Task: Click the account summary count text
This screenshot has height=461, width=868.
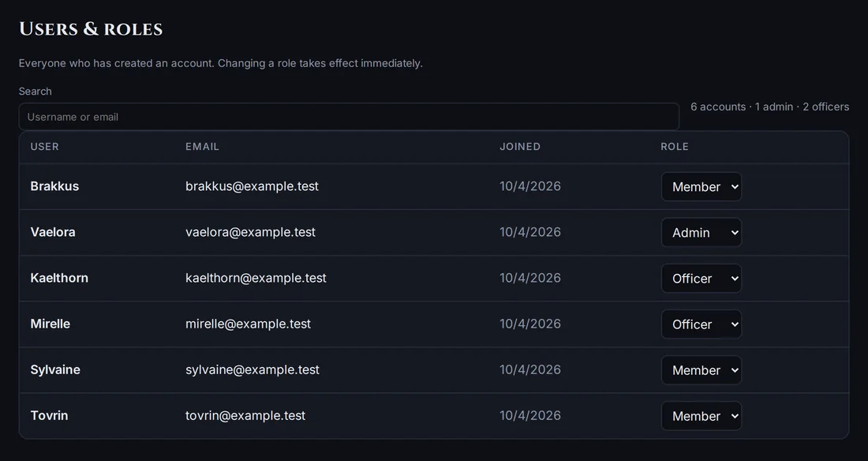Action: click(769, 107)
